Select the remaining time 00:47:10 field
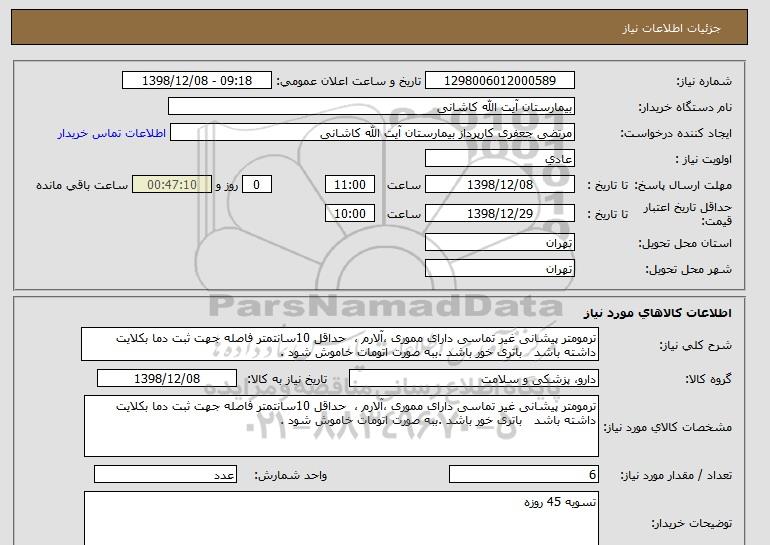770x545 pixels. point(172,185)
